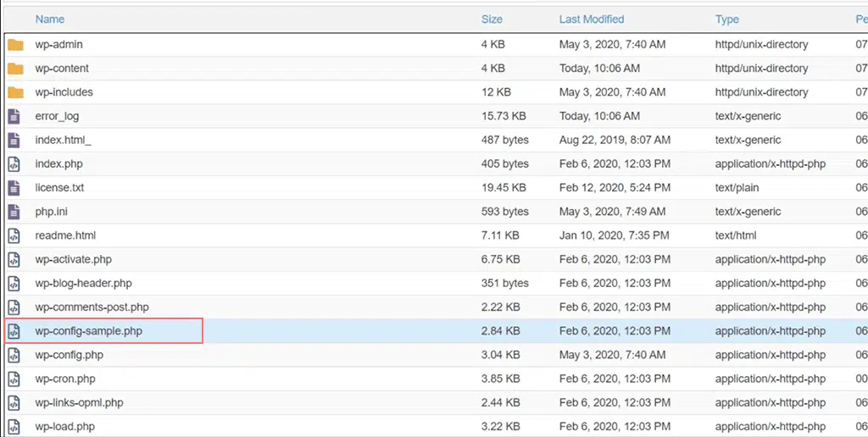This screenshot has height=437, width=868.
Task: Click the wp-load.php file icon
Action: pyautogui.click(x=14, y=427)
